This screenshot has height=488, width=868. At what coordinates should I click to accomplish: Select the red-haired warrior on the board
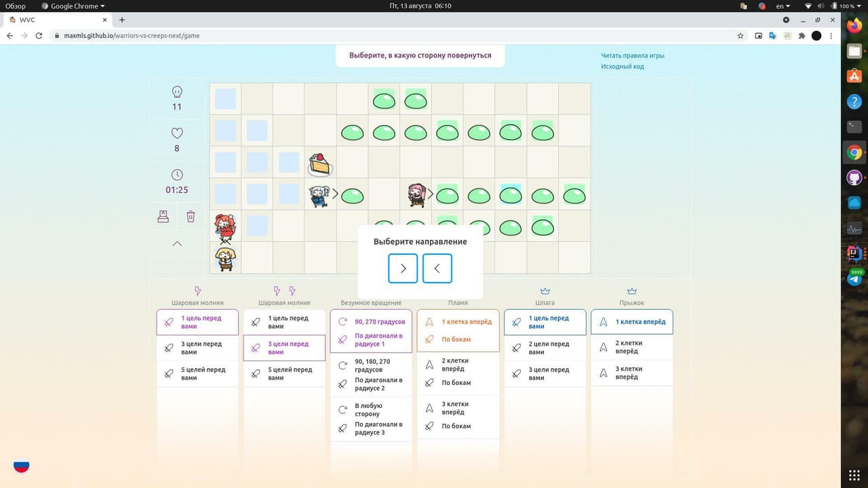(224, 226)
